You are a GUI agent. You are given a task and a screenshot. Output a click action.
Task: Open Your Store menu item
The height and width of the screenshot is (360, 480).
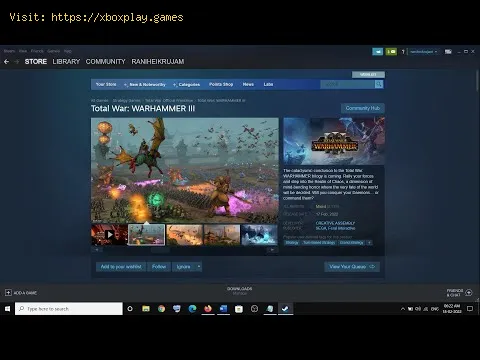pyautogui.click(x=106, y=84)
